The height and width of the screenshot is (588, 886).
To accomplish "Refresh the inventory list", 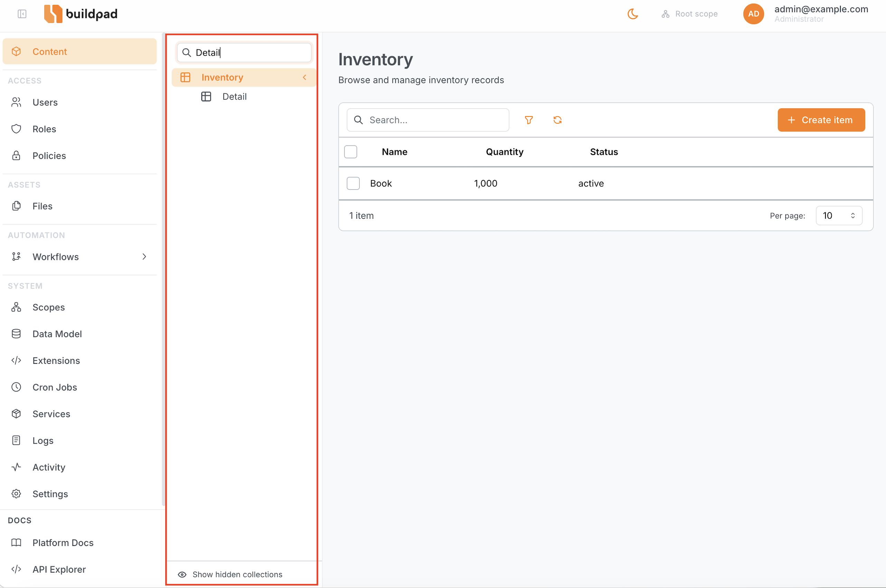I will (557, 120).
